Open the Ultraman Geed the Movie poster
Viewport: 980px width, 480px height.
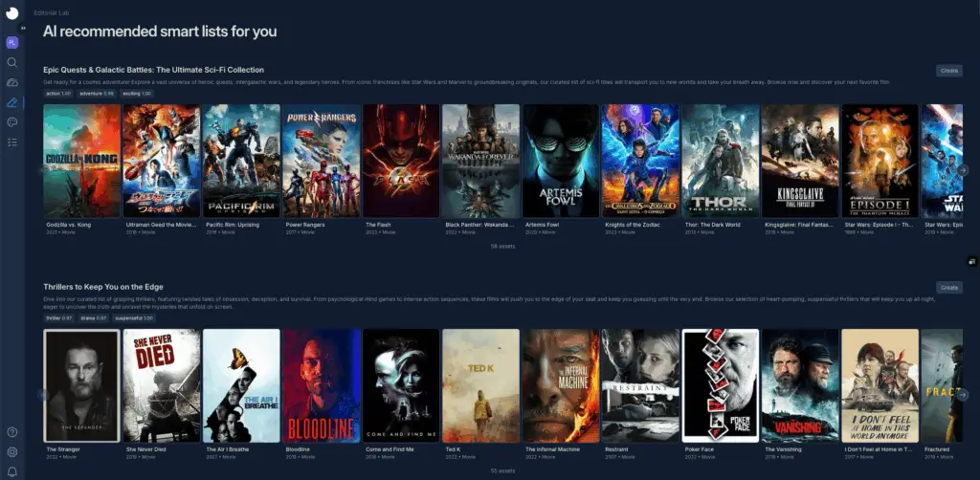[161, 161]
